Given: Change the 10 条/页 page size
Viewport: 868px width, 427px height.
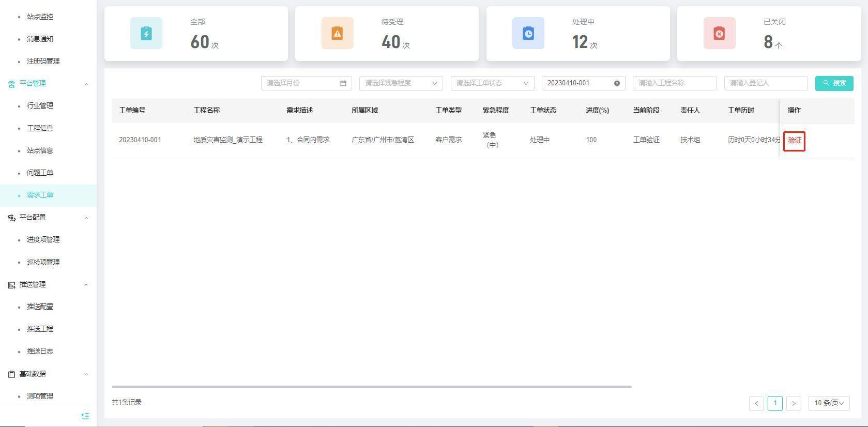Looking at the screenshot, I should tap(829, 403).
